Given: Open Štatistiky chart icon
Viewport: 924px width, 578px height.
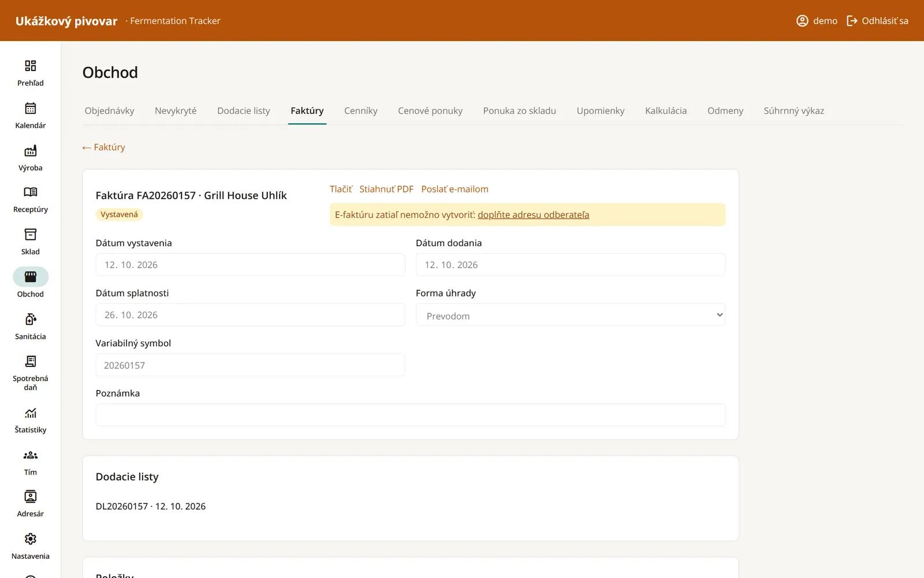Looking at the screenshot, I should [31, 413].
